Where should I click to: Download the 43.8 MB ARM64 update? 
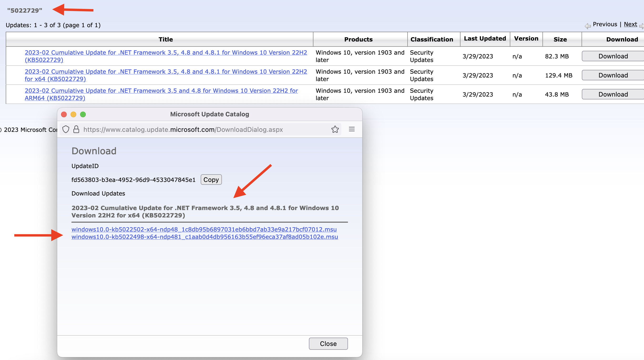[613, 94]
